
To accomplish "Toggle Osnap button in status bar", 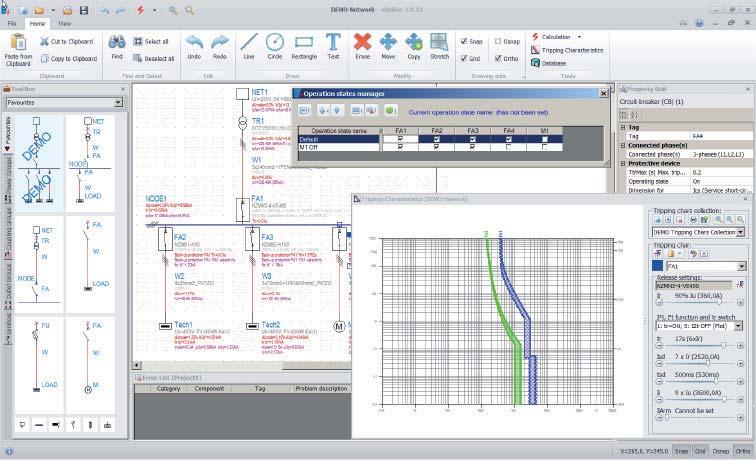I will pos(721,451).
